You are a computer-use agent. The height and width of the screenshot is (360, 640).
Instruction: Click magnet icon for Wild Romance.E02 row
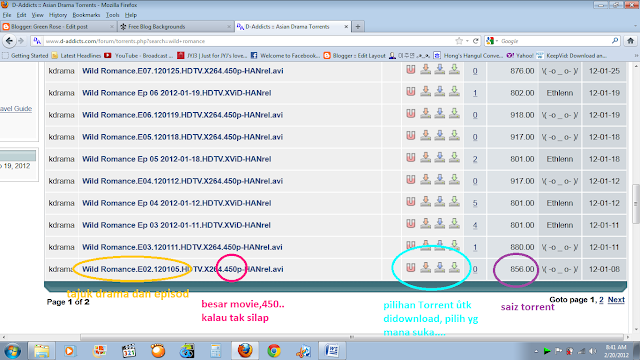pyautogui.click(x=411, y=268)
